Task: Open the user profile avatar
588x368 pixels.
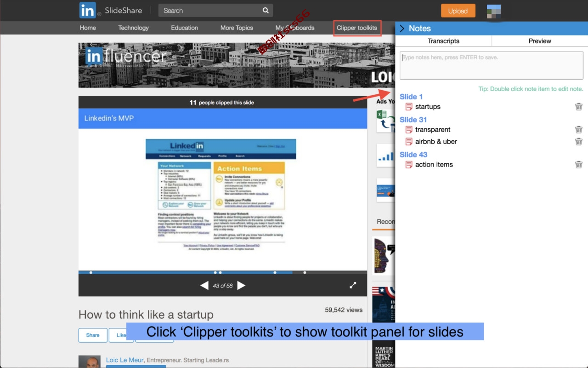Action: (x=494, y=11)
